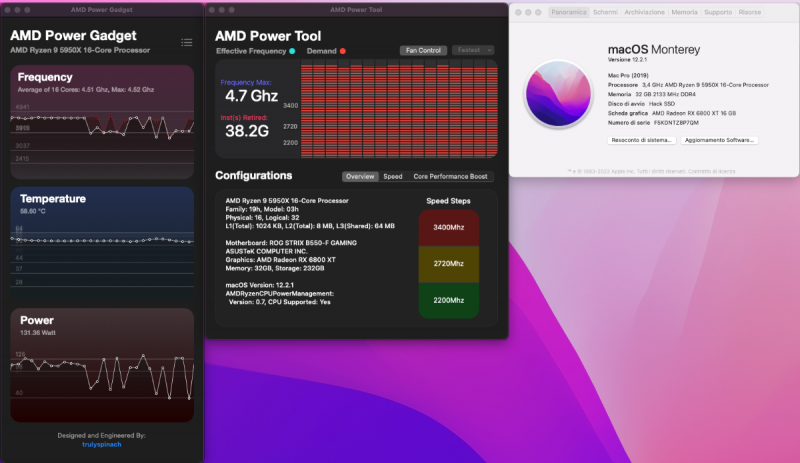
Task: Click the 38.2G instructions retired value
Action: (x=247, y=131)
